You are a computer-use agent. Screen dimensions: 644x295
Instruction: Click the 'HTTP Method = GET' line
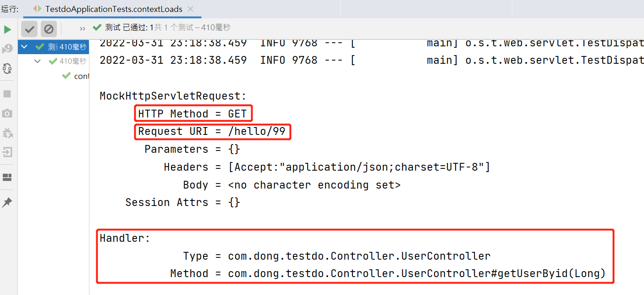click(193, 114)
